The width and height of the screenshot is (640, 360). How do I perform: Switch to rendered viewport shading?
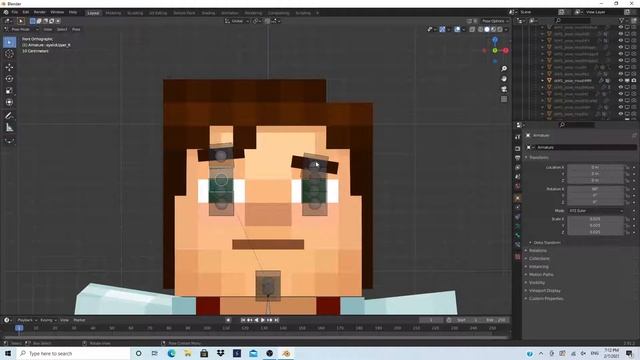(500, 29)
